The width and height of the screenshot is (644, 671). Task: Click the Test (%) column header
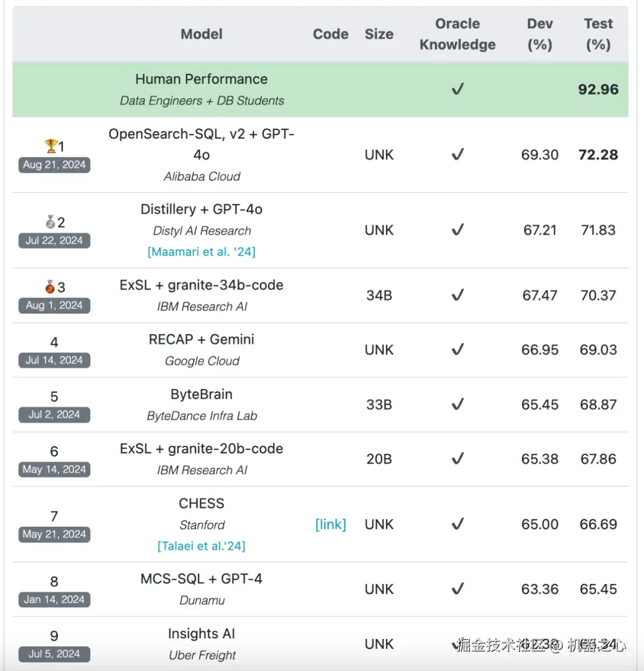(x=598, y=34)
